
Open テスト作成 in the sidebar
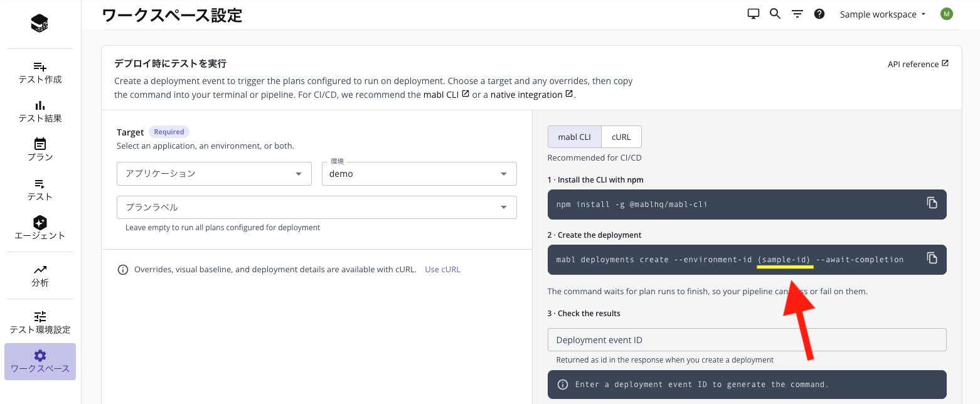[40, 73]
